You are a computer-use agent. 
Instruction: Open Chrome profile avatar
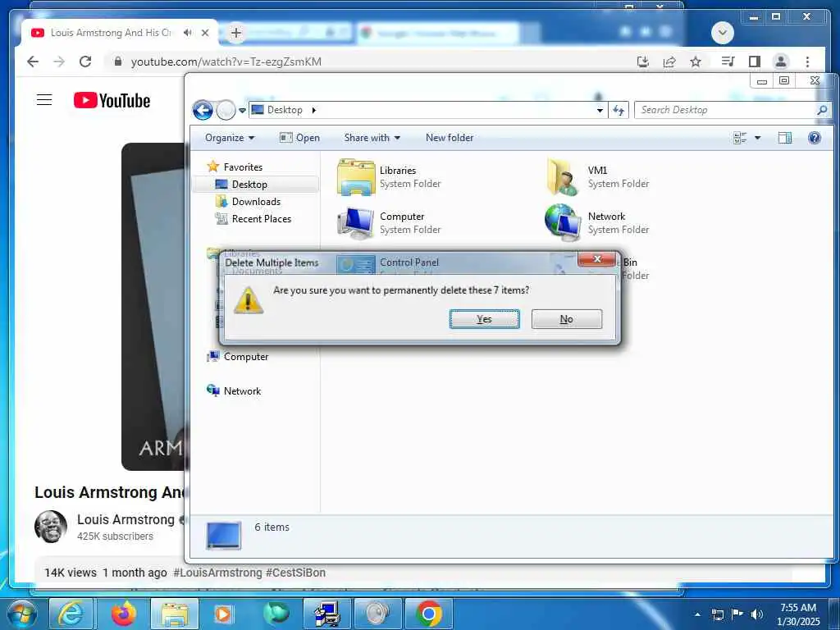[781, 62]
